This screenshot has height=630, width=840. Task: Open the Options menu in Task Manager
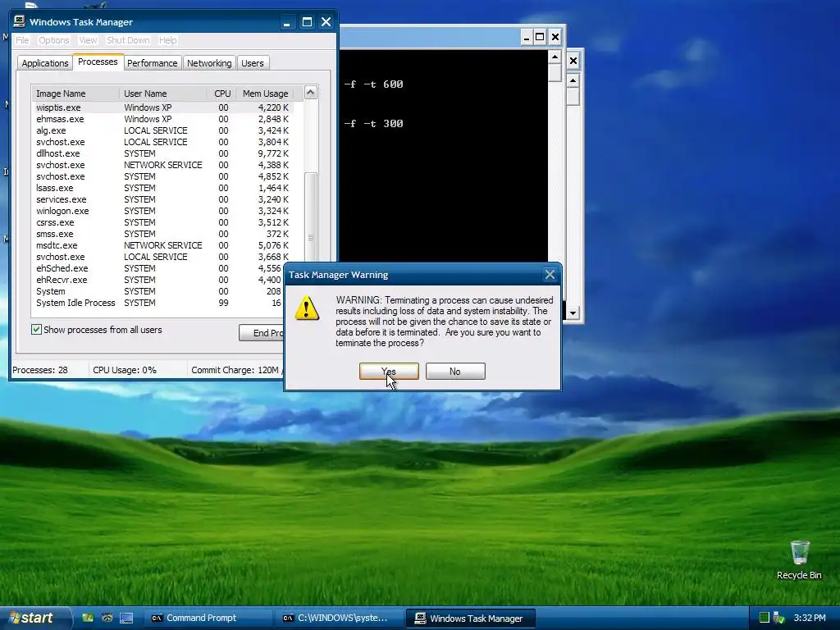pos(53,40)
